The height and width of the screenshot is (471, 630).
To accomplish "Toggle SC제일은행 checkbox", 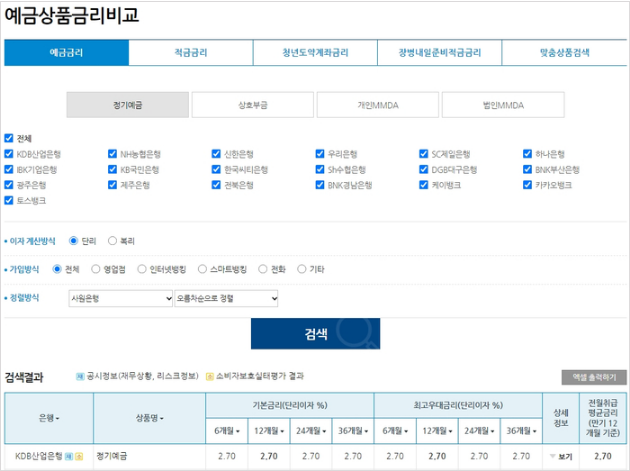I will [423, 154].
